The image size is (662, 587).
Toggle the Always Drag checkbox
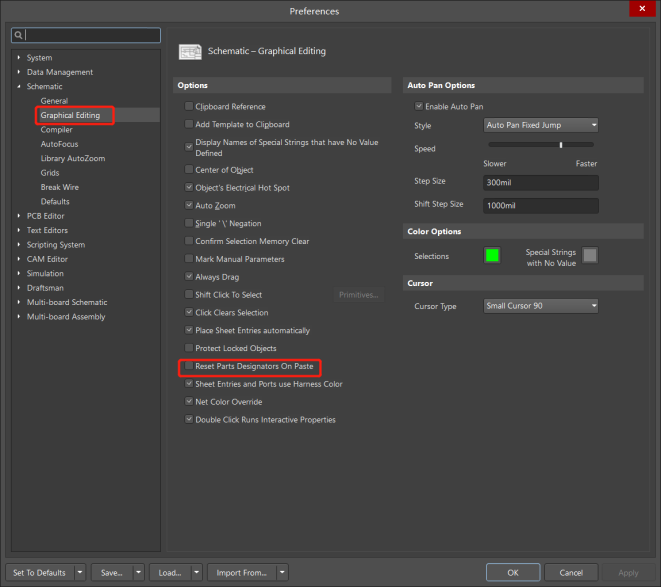(x=188, y=277)
